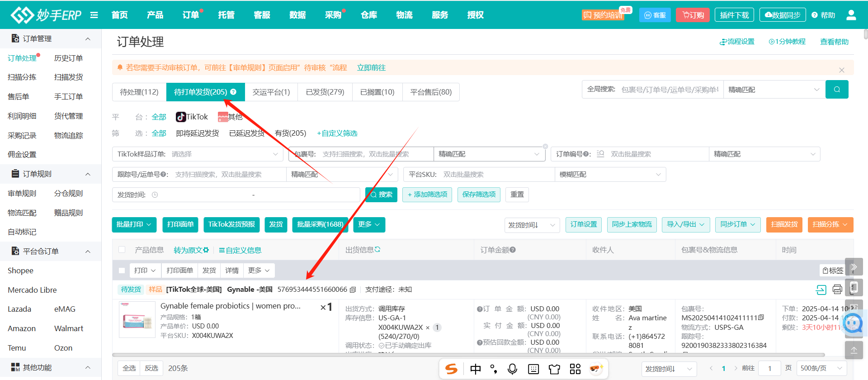Collapse the sidebar with the hamburger icon
Screen dimensions: 868x380
click(94, 15)
